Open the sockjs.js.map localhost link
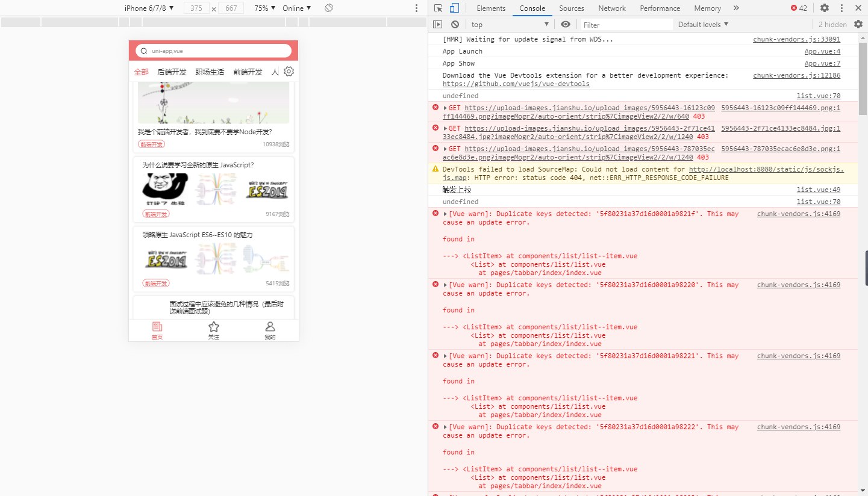Viewport: 868px width, 496px height. (766, 169)
